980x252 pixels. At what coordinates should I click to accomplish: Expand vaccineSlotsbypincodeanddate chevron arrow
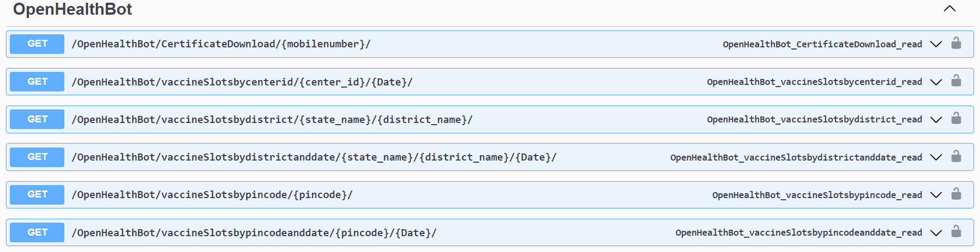tap(936, 233)
